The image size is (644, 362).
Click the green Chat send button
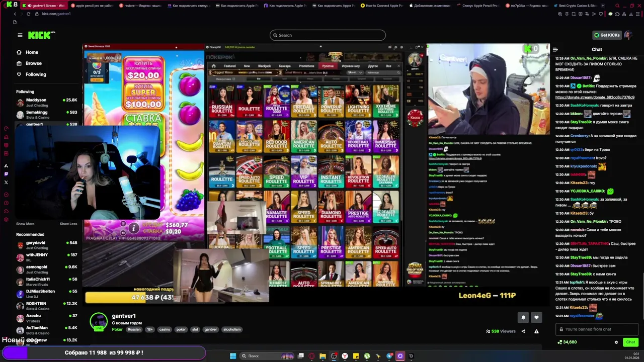[630, 342]
